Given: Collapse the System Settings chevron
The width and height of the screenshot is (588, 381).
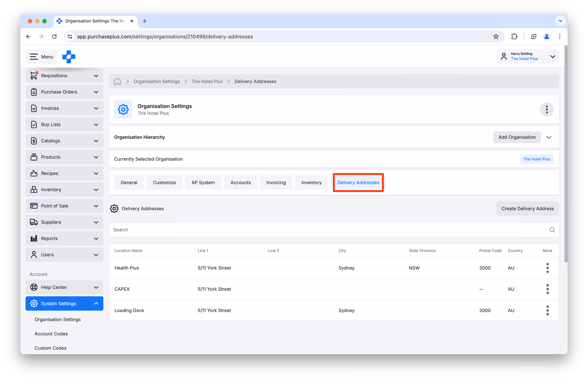Looking at the screenshot, I should (96, 303).
